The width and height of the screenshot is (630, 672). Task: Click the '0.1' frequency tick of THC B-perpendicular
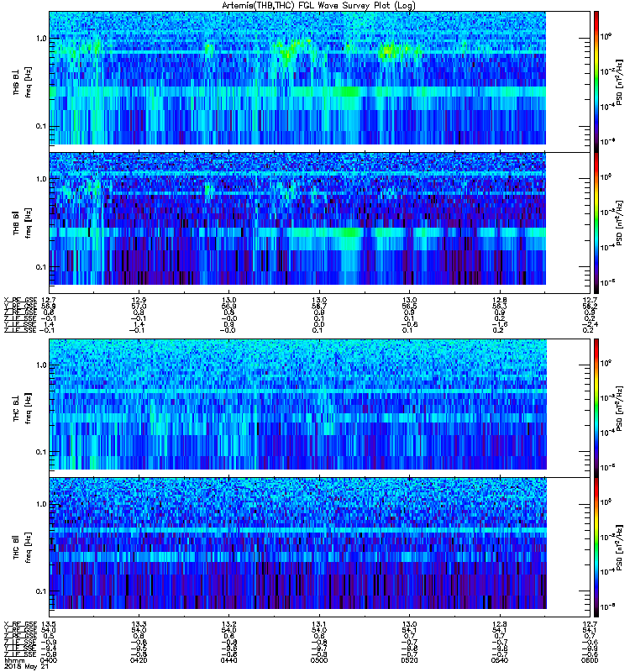click(x=41, y=452)
